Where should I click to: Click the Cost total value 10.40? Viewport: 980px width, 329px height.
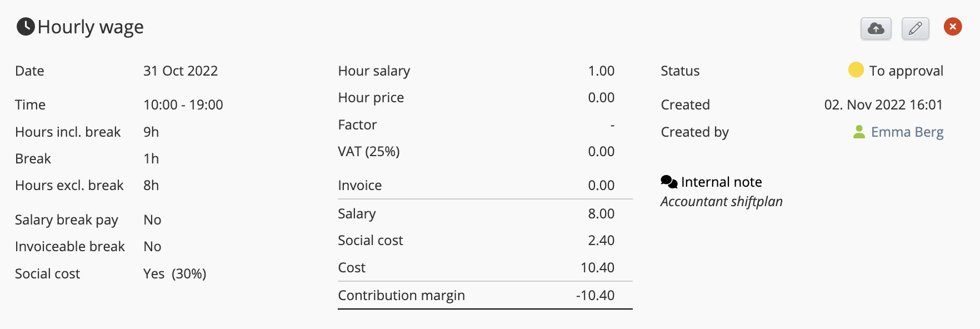[597, 268]
